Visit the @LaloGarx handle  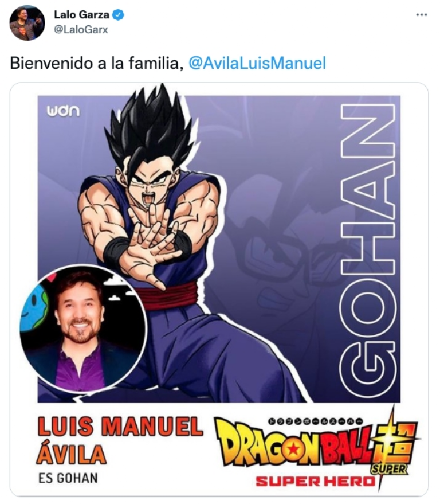tap(81, 30)
